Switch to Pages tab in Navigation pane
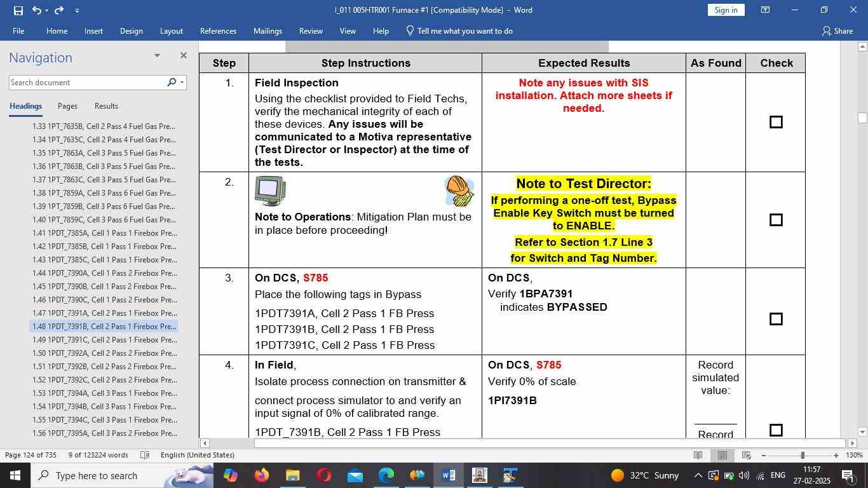 click(67, 106)
